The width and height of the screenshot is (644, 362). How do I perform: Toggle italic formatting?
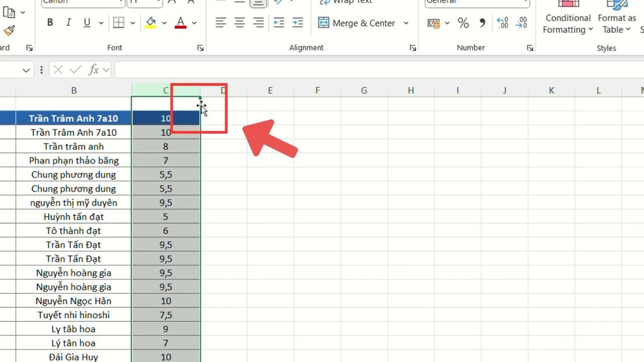click(x=68, y=22)
